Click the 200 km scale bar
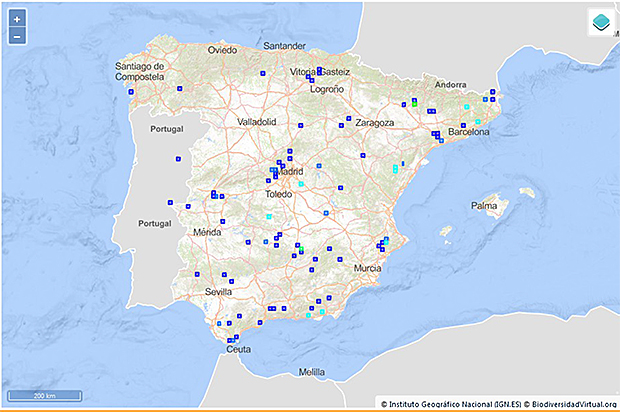Viewport: 620px width, 412px height. (43, 396)
